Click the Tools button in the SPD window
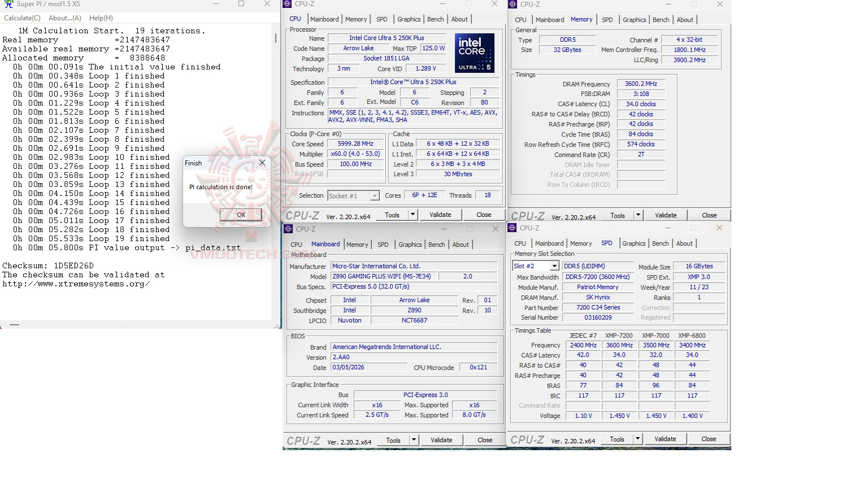The image size is (868, 488). 617,439
